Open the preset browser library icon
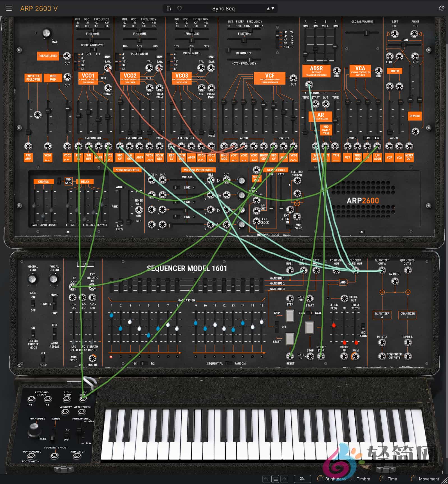 coord(169,8)
